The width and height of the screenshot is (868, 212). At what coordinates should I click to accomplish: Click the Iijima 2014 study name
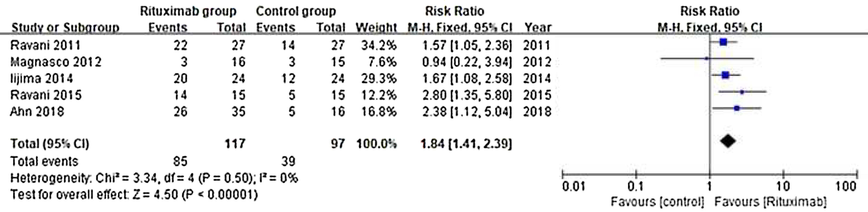[x=41, y=79]
